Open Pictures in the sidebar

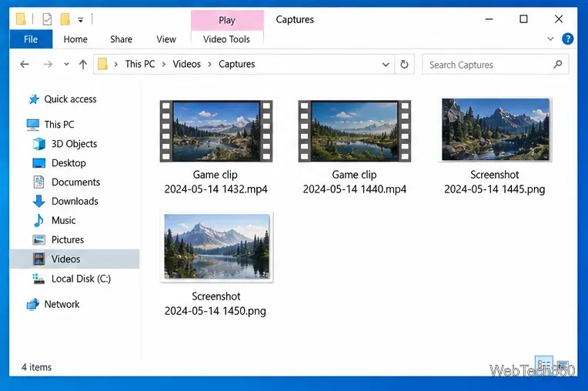click(x=68, y=239)
